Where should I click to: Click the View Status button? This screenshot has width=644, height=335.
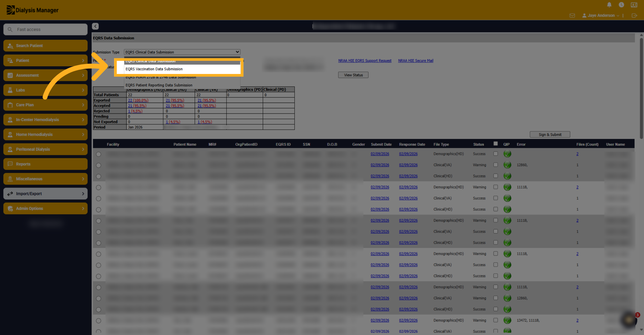[x=353, y=75]
